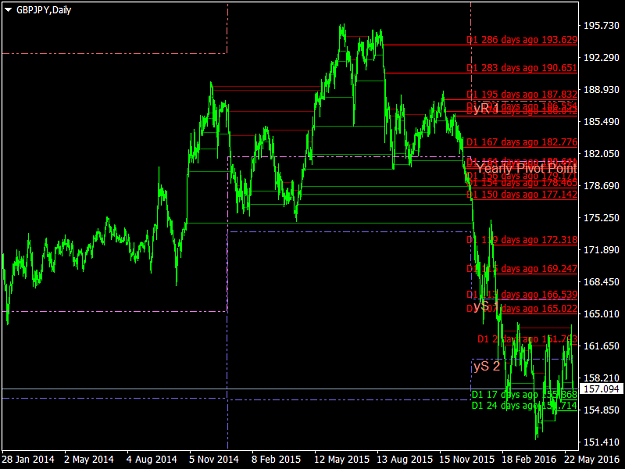Image resolution: width=625 pixels, height=469 pixels.
Task: Click the 15 Nov 2015 date label
Action: click(x=467, y=459)
